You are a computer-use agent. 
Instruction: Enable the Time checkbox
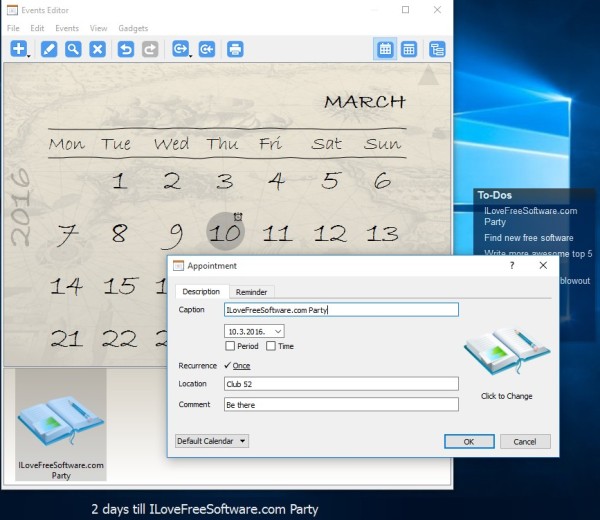click(271, 346)
